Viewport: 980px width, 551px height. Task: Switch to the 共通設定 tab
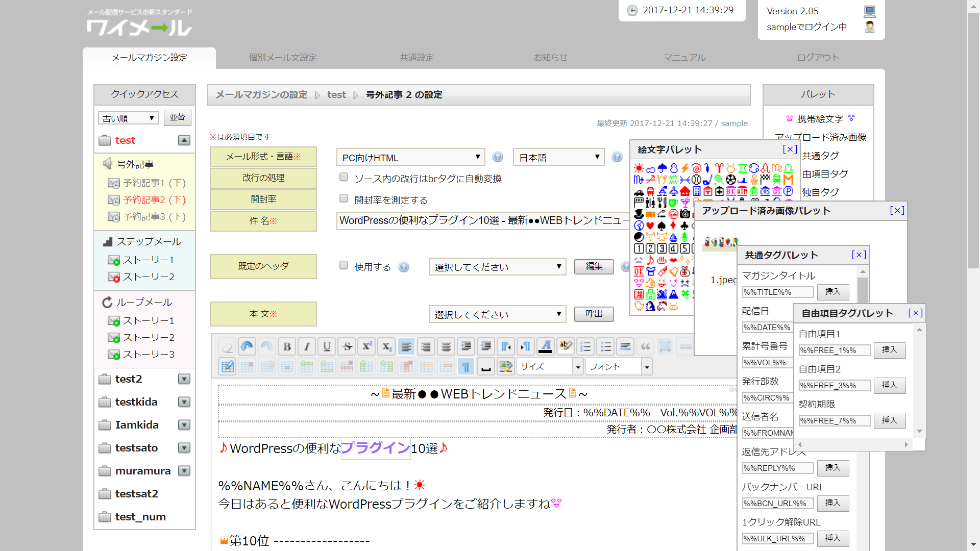416,58
